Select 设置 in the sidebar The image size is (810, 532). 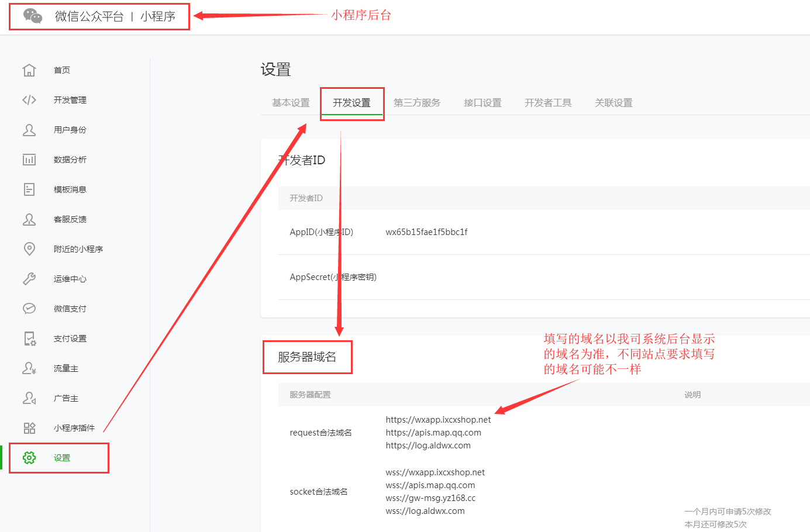62,458
